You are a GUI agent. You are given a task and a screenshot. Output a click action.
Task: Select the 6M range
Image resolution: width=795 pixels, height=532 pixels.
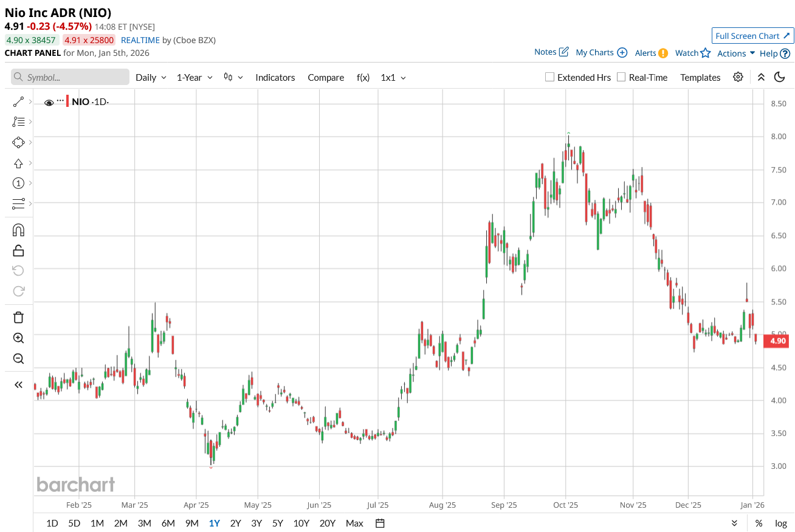(x=168, y=523)
